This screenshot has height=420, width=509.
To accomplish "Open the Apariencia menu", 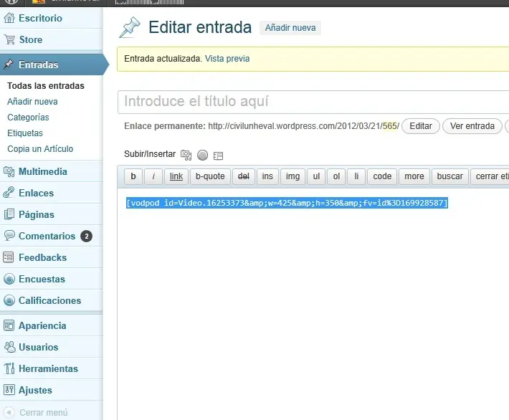I will coord(42,325).
